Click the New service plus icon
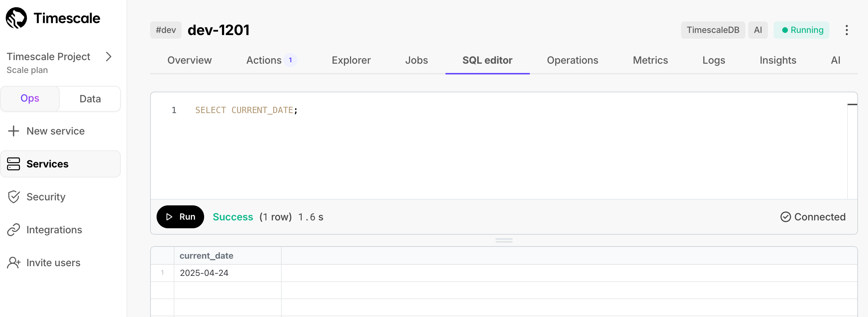Screen dimensions: 868x317 pyautogui.click(x=14, y=131)
